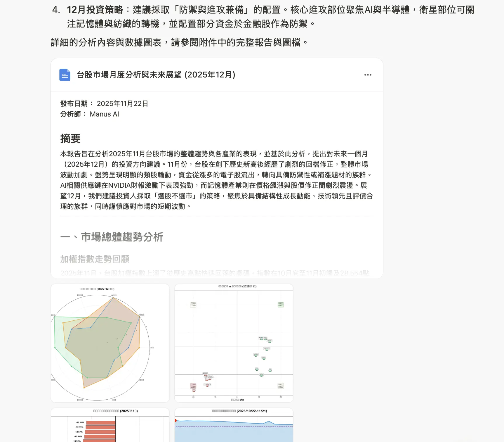Open the red horizontal bar chart thumbnail
Image resolution: width=504 pixels, height=442 pixels.
coord(110,425)
